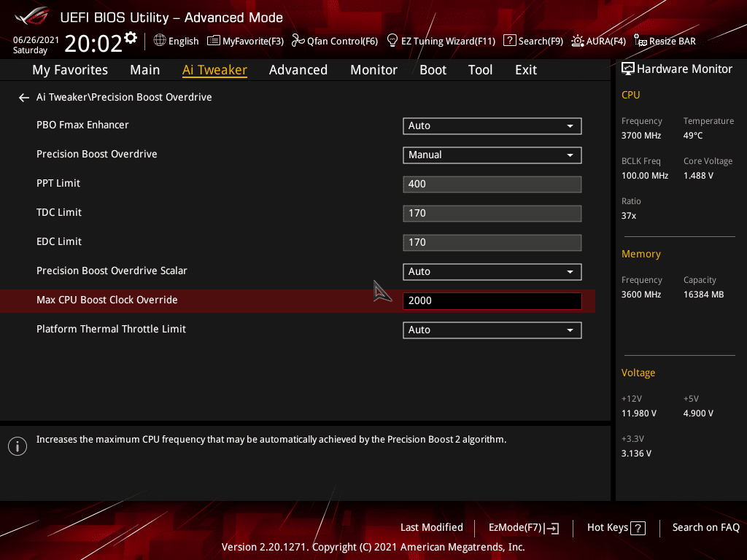Click BCLK Freq value 100.00 MHz
The height and width of the screenshot is (560, 747).
[x=645, y=176]
